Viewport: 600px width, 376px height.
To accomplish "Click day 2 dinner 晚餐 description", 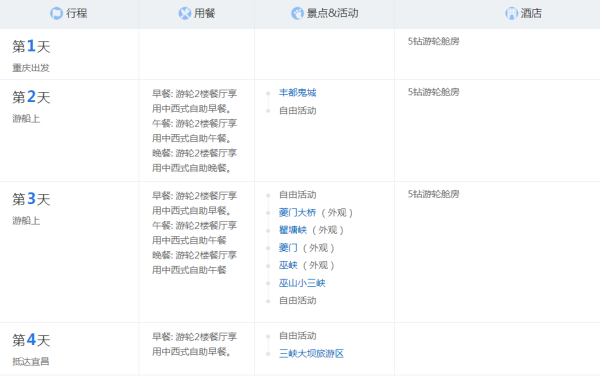I will coord(195,161).
